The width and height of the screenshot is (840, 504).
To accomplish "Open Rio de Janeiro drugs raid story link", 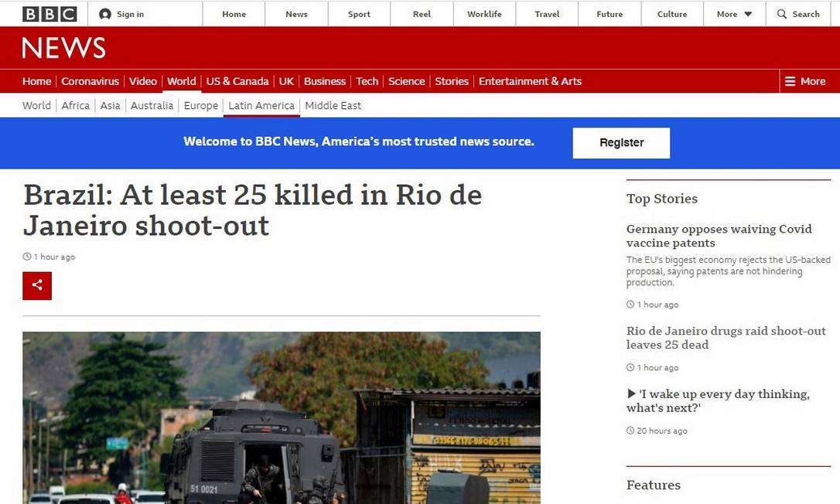I will [x=726, y=338].
